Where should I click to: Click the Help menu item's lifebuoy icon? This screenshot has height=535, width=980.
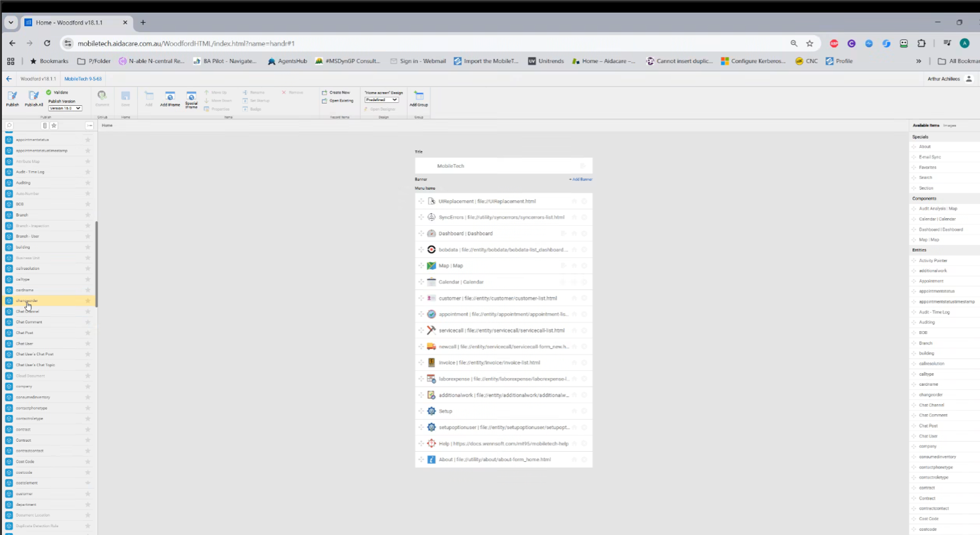431,443
